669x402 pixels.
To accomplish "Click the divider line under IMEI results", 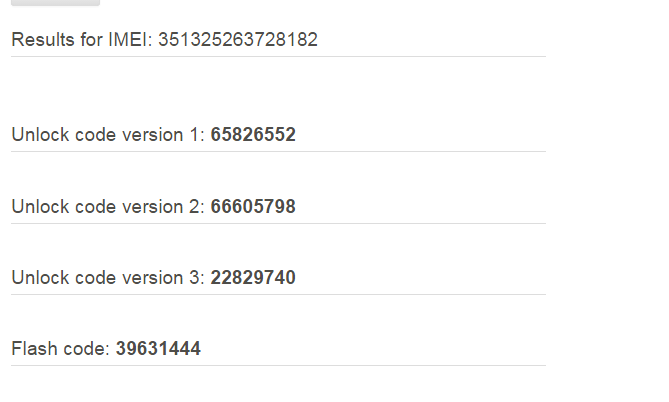I will pos(279,56).
